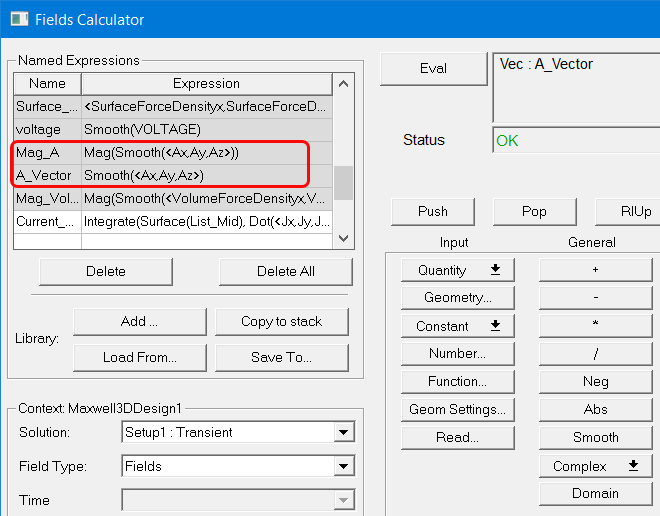Click the Push stack button
The width and height of the screenshot is (660, 516).
433,211
